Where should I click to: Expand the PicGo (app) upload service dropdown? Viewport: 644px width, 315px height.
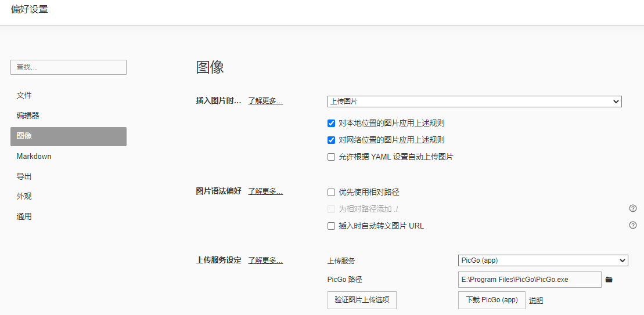pos(543,260)
